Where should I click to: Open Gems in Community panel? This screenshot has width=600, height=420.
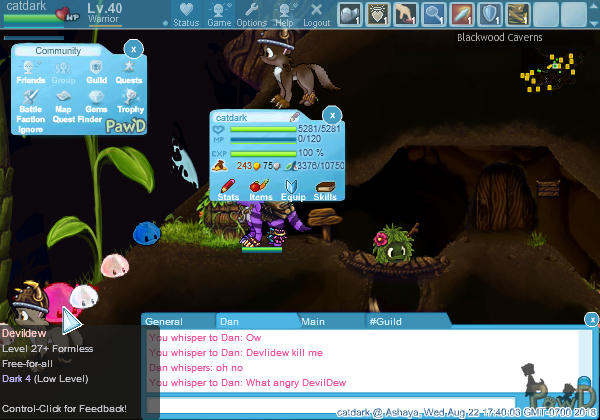click(x=96, y=101)
